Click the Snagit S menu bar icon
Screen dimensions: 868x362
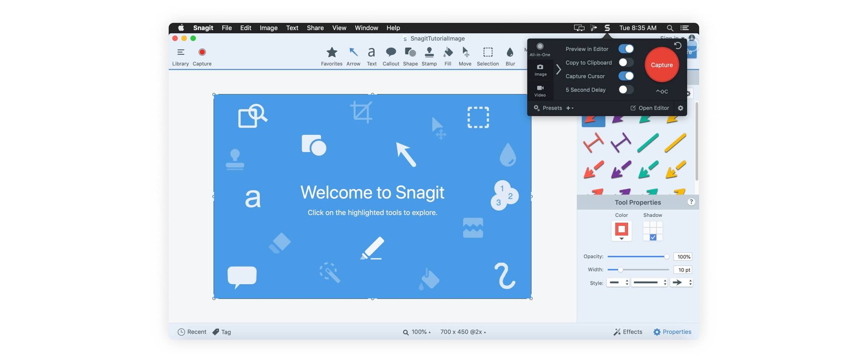(607, 28)
